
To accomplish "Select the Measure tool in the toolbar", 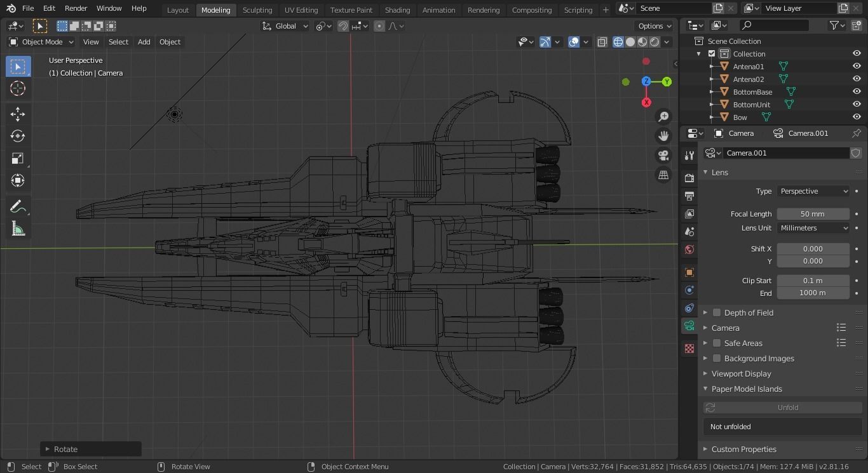I will (x=18, y=228).
